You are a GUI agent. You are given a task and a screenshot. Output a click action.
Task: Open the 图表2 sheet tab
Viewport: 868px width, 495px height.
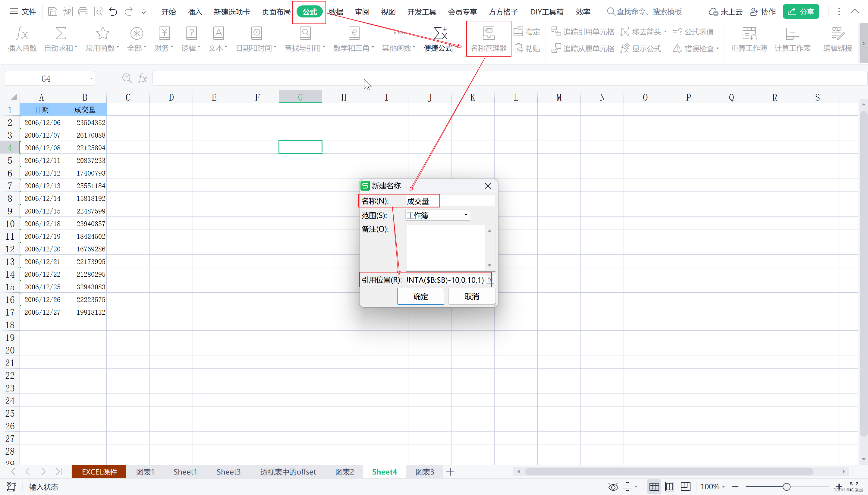(344, 472)
